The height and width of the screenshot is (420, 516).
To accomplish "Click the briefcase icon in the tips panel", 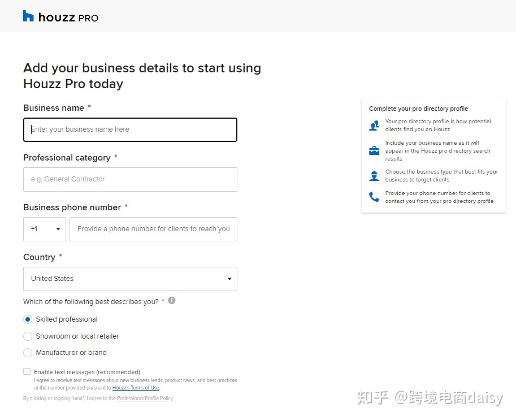I will click(374, 151).
